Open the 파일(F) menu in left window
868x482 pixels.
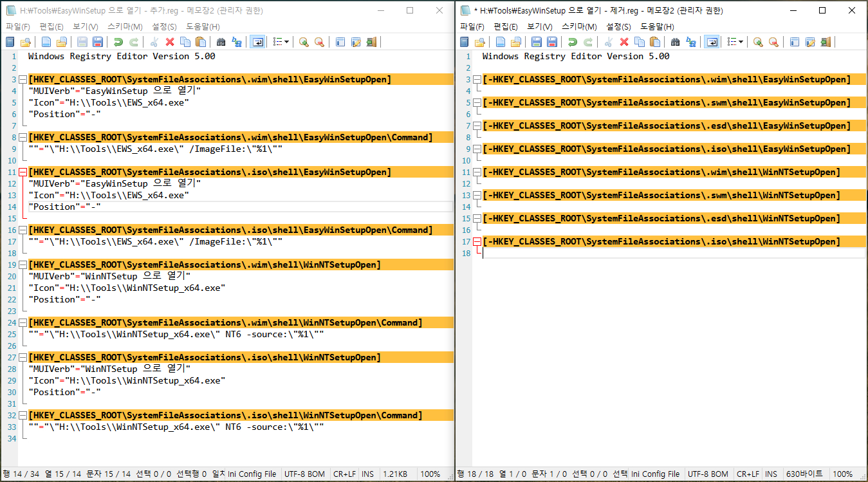tap(18, 26)
